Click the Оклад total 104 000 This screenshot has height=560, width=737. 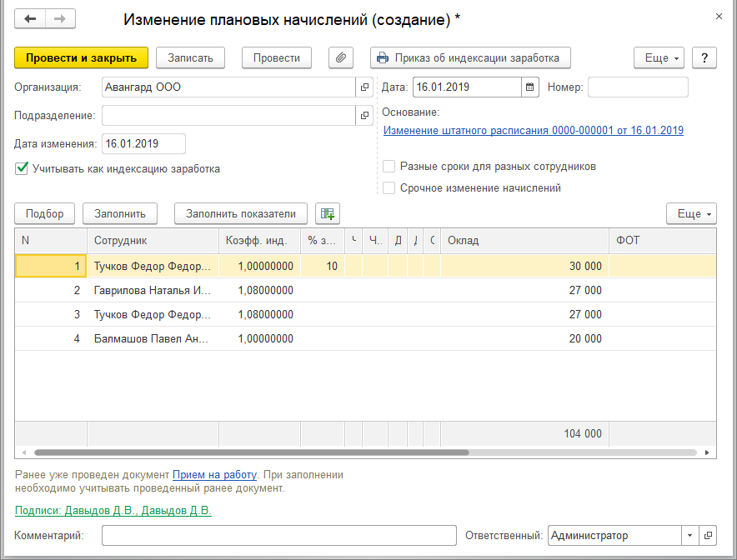(x=525, y=433)
